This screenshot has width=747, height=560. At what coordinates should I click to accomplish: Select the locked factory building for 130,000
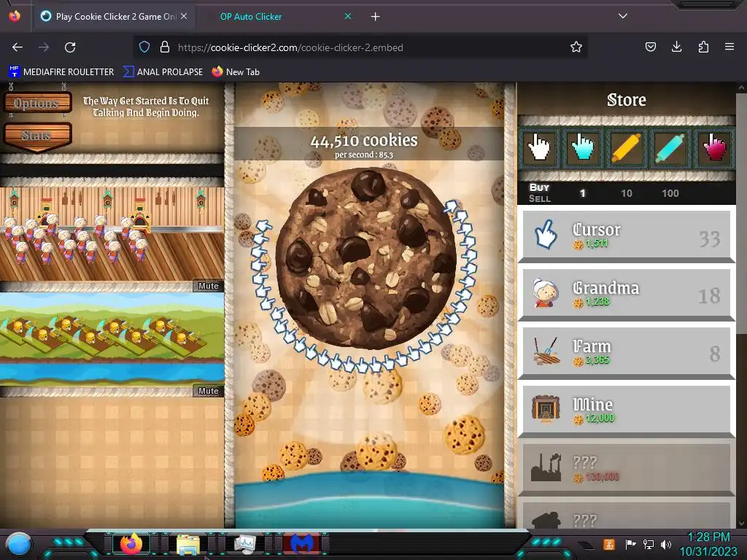[627, 469]
